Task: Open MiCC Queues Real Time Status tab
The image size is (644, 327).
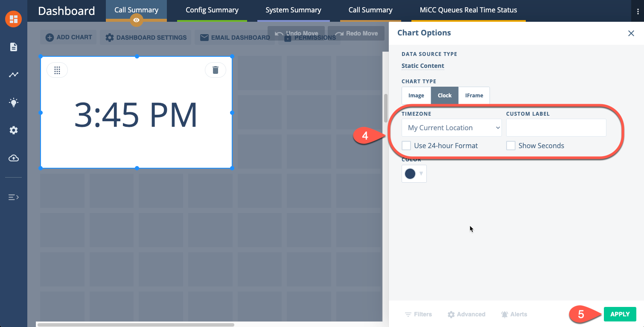Action: click(x=469, y=10)
